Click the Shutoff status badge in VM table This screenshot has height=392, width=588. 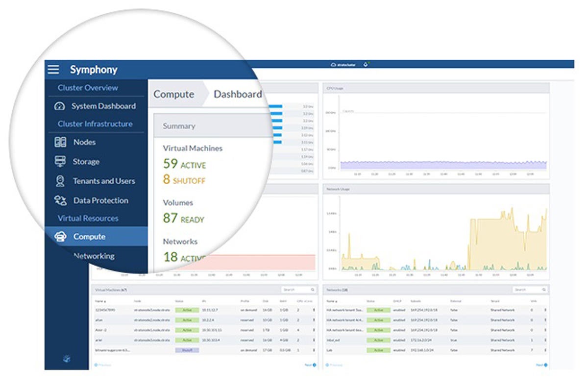click(187, 350)
